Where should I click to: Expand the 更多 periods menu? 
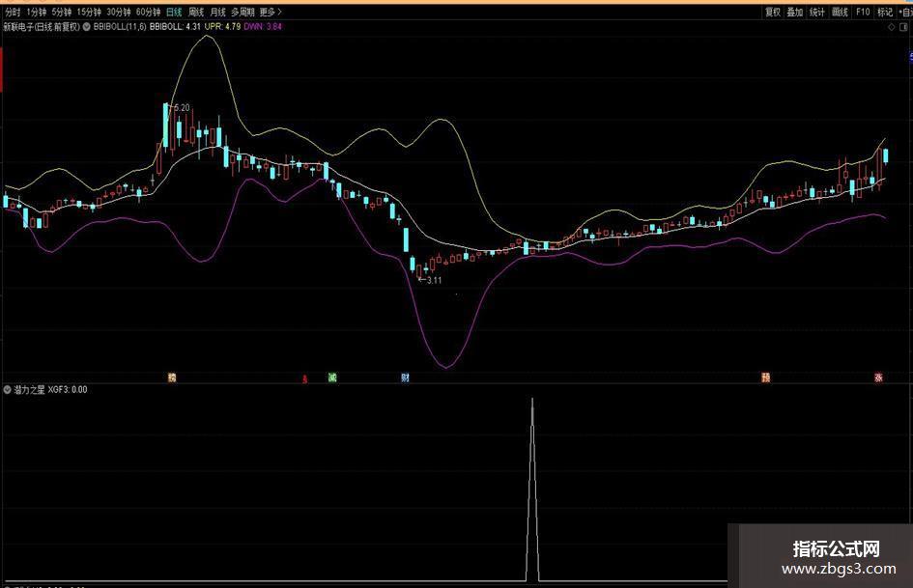tap(271, 12)
